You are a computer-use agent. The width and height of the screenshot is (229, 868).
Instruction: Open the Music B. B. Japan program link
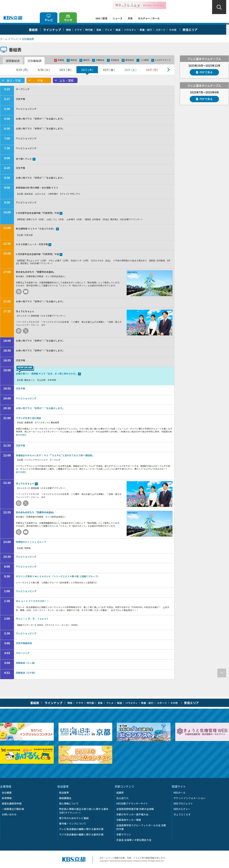point(32,619)
